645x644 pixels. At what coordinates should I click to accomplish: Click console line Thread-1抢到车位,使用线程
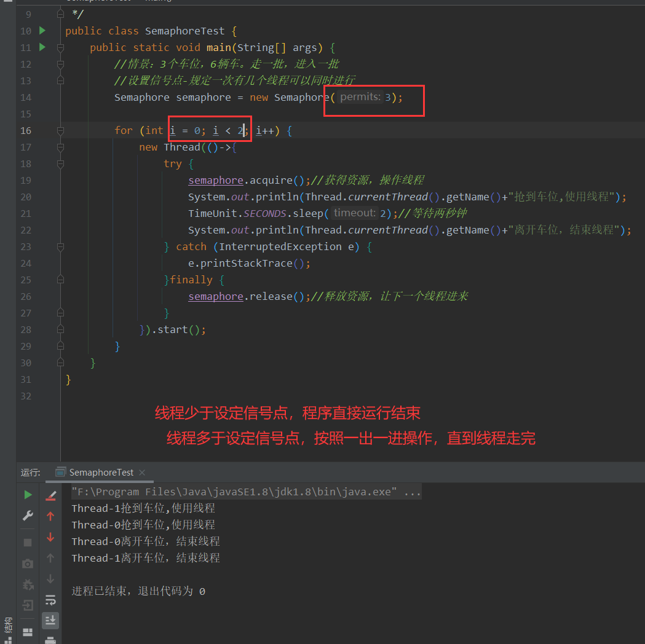(143, 508)
